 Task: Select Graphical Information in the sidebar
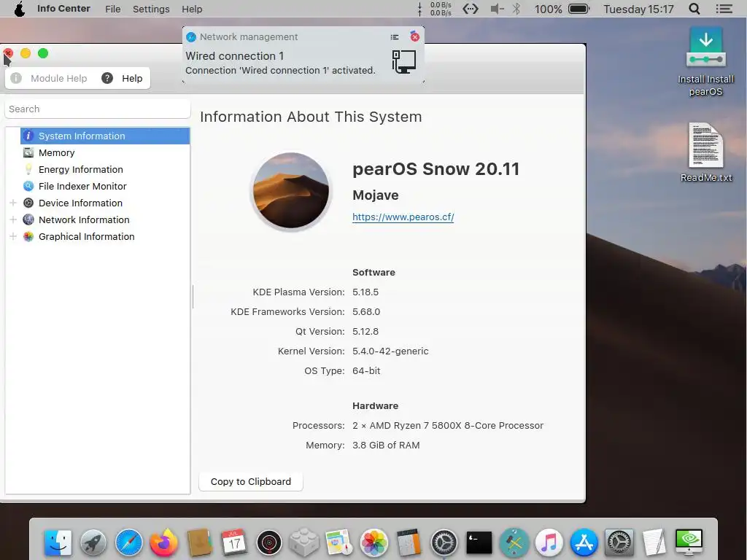105,236
